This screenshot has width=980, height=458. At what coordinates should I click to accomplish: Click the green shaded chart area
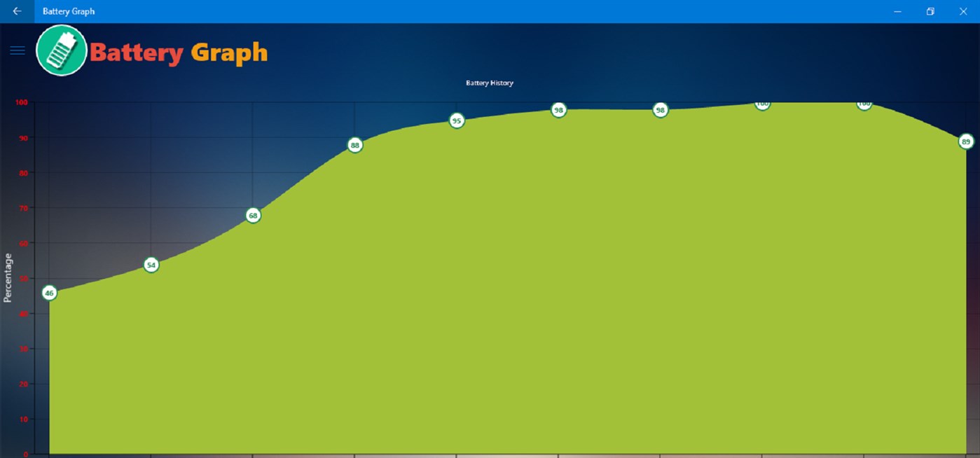pos(490,315)
